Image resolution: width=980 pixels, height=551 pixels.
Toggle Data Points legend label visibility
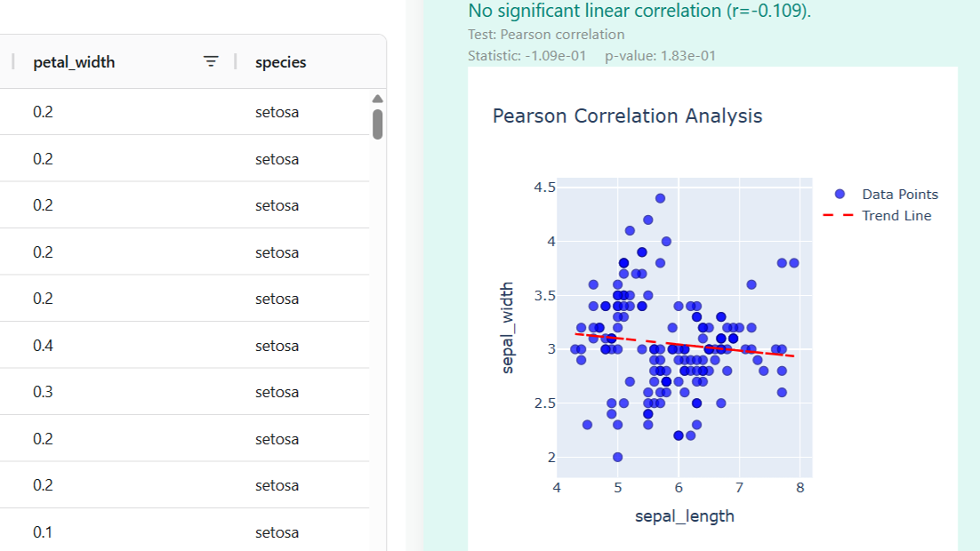[899, 194]
